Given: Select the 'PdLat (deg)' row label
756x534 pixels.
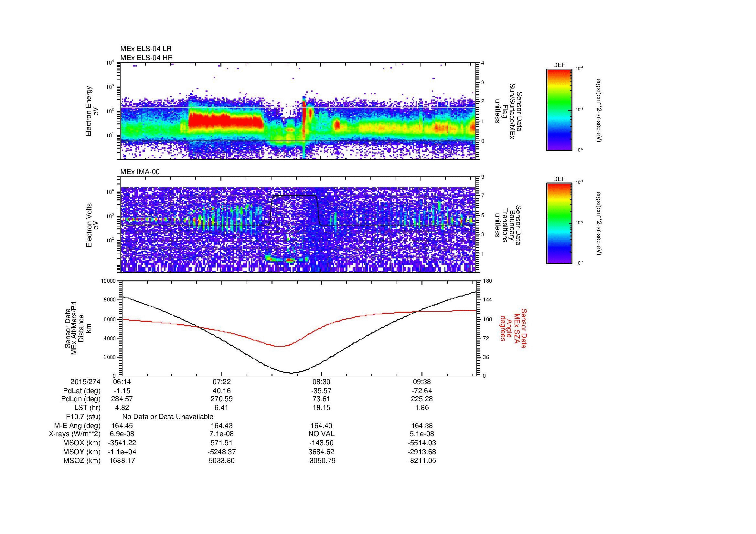Looking at the screenshot, I should (82, 391).
